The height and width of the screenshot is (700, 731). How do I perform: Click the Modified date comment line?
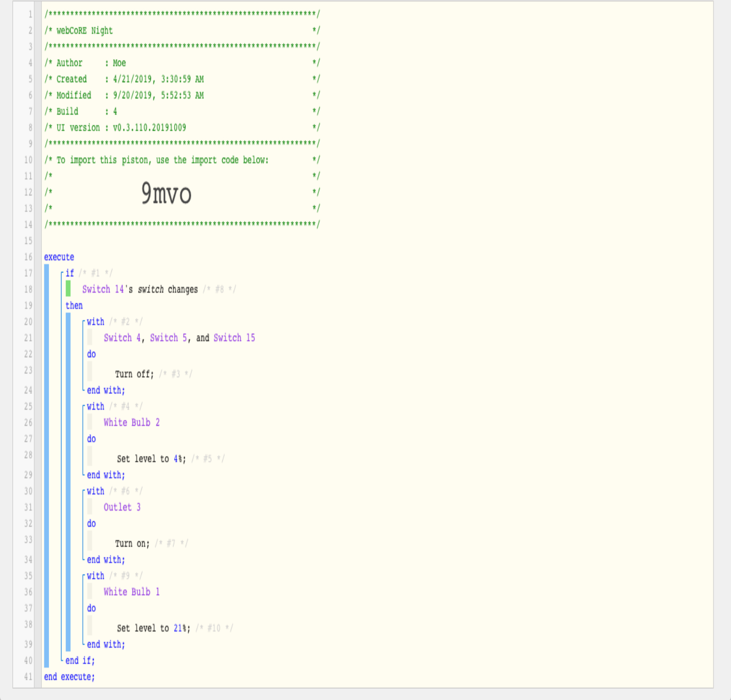click(x=182, y=95)
